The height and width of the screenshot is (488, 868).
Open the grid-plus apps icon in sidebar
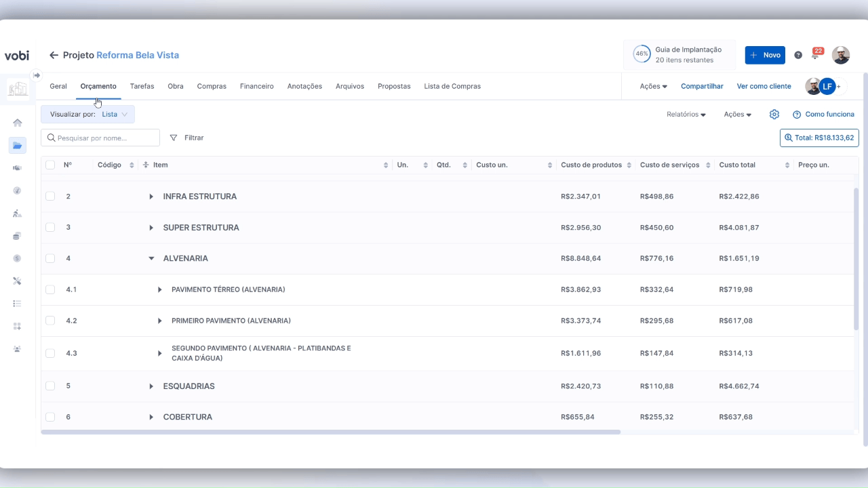pos(18,326)
